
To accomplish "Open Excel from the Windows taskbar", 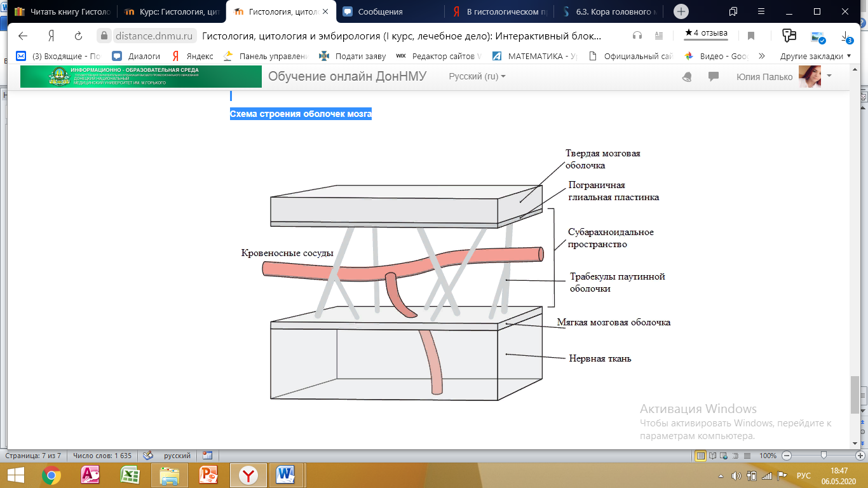I will (x=130, y=474).
